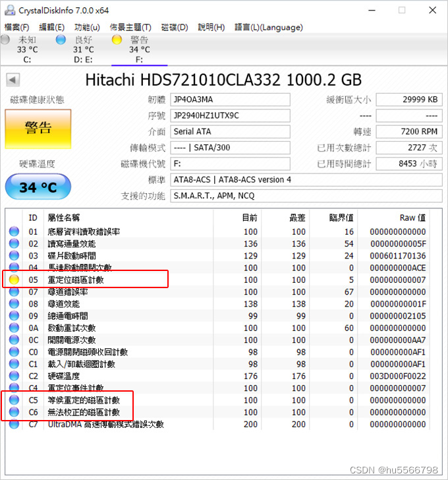The image size is (448, 480).
Task: Click the blue good status circle for D: E:
Action: (61, 40)
